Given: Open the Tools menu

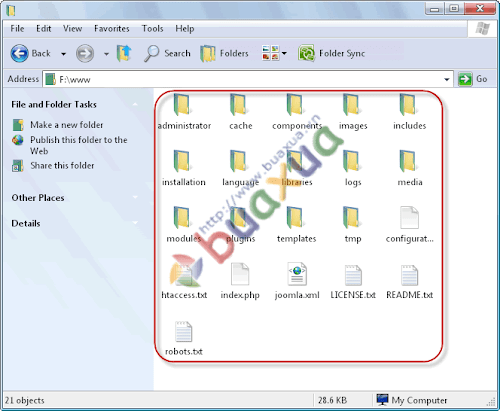Looking at the screenshot, I should (x=153, y=29).
